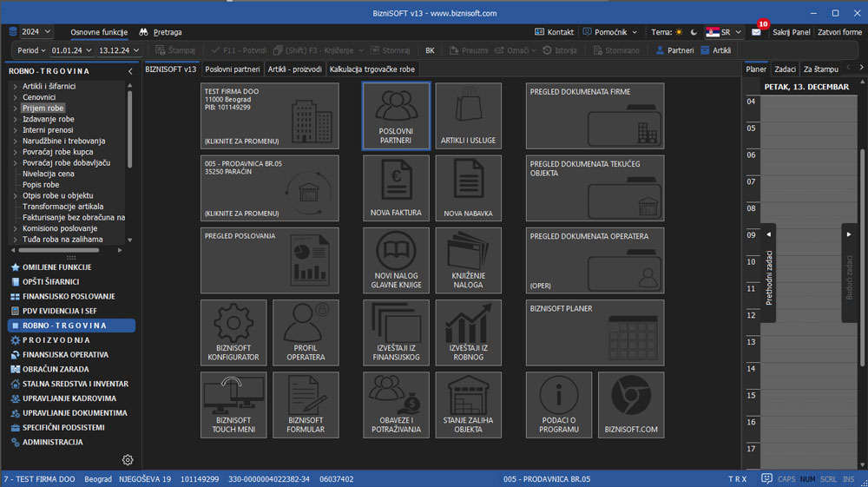Image resolution: width=868 pixels, height=487 pixels.
Task: Switch to the Poslovni partneri tab
Action: (x=232, y=69)
